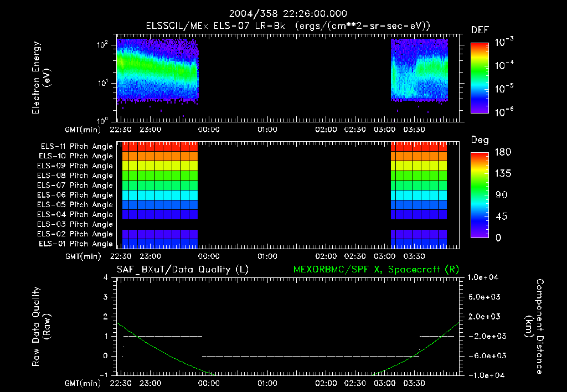Image resolution: width=567 pixels, height=392 pixels.
Task: Click the 10^-3 value on DEF scale
Action: pyautogui.click(x=504, y=42)
